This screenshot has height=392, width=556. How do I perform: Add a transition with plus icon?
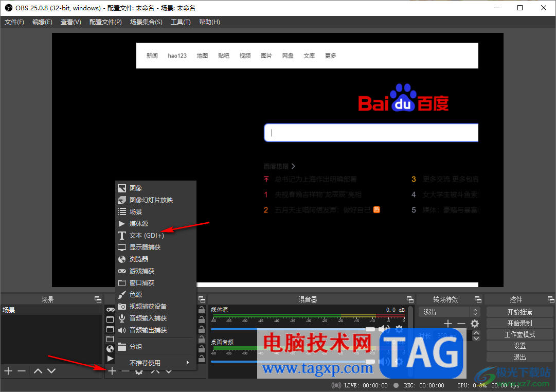(x=448, y=324)
